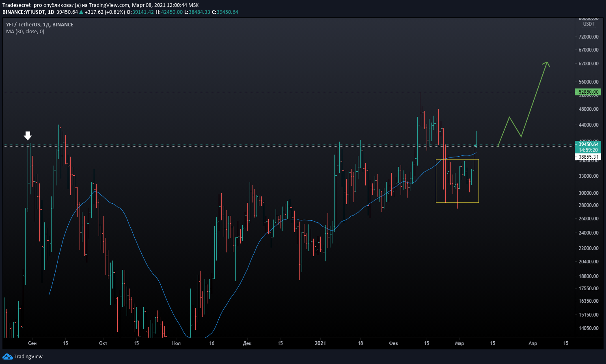Click the low value L:38484.33

click(197, 12)
